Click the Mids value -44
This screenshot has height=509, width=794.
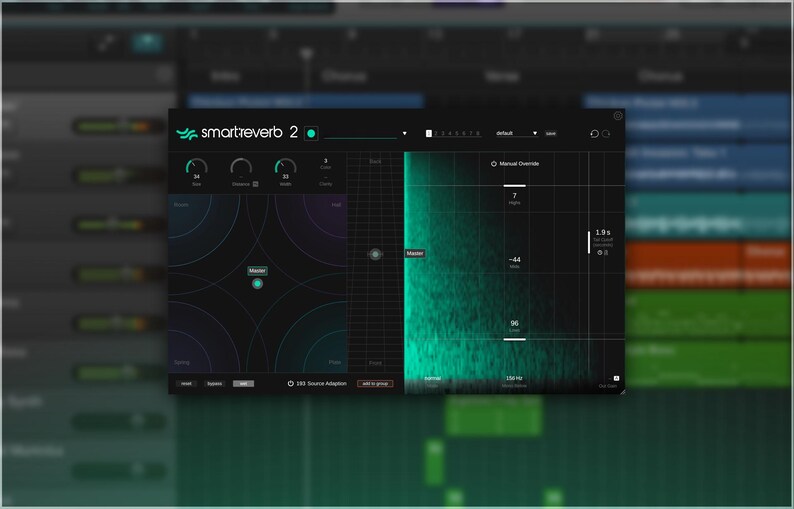pos(514,259)
